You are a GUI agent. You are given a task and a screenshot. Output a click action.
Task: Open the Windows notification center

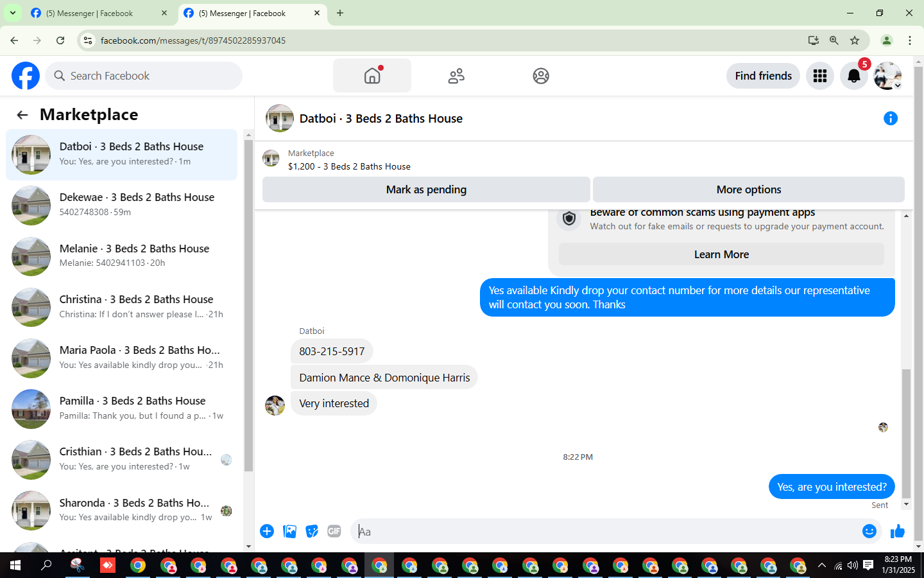click(868, 565)
